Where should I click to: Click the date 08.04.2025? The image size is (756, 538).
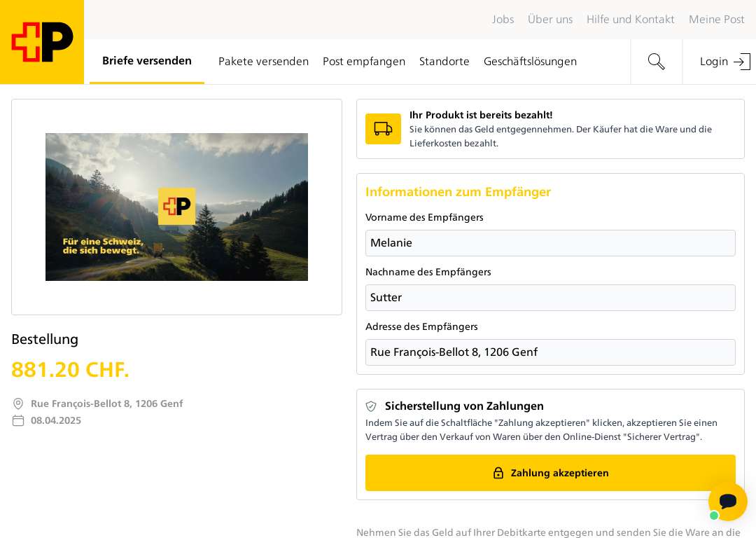point(56,421)
